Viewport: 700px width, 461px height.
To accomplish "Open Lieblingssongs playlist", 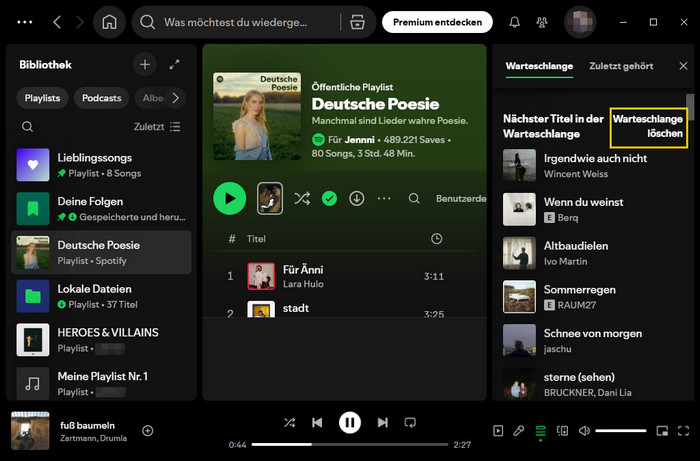I will pyautogui.click(x=101, y=165).
